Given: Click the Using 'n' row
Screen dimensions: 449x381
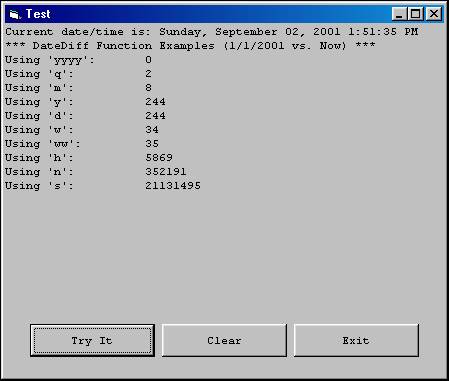Looking at the screenshot, I should (x=96, y=172).
